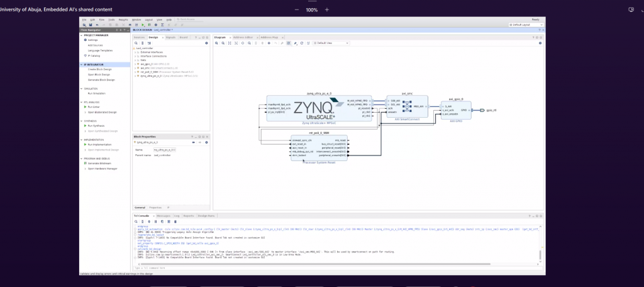Viewport: 644px width, 287px height.
Task: Click Zoom In icon in Diagram toolbar
Action: (216, 43)
